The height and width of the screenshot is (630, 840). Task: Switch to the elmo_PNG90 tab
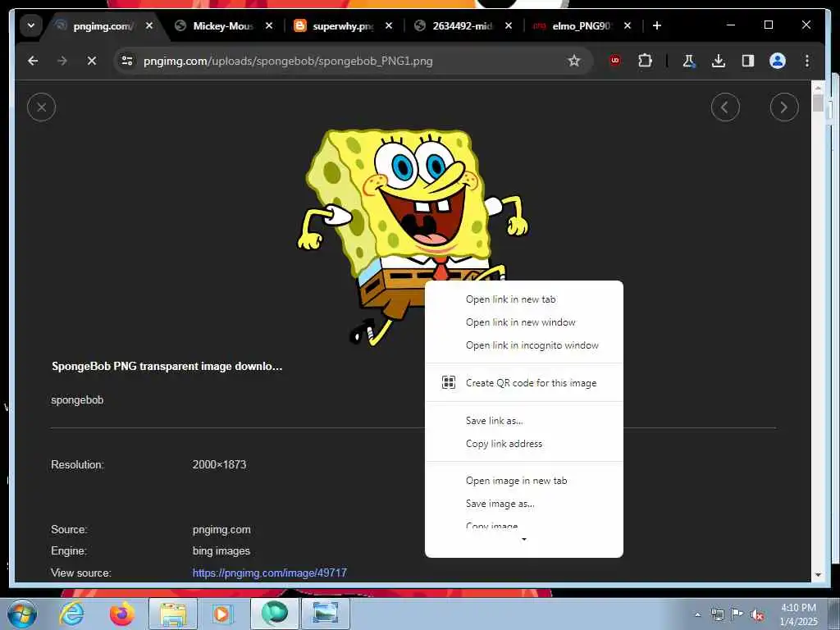[x=583, y=25]
